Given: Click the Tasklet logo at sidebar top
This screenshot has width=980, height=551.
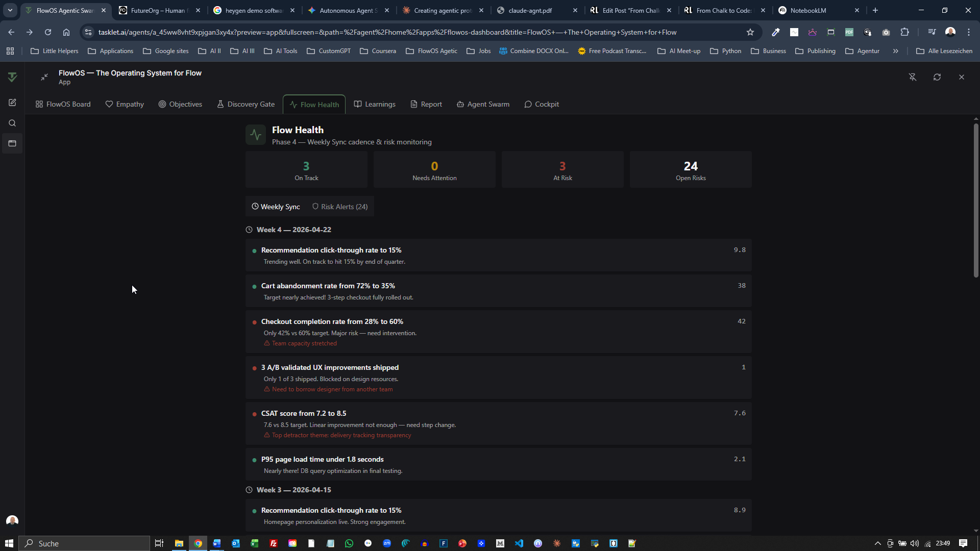Looking at the screenshot, I should coord(12,77).
